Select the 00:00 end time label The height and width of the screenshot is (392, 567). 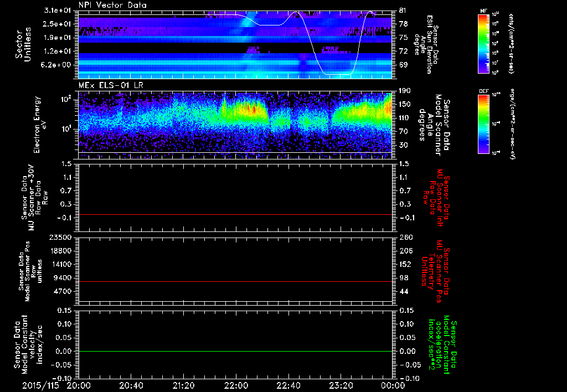[x=393, y=385]
